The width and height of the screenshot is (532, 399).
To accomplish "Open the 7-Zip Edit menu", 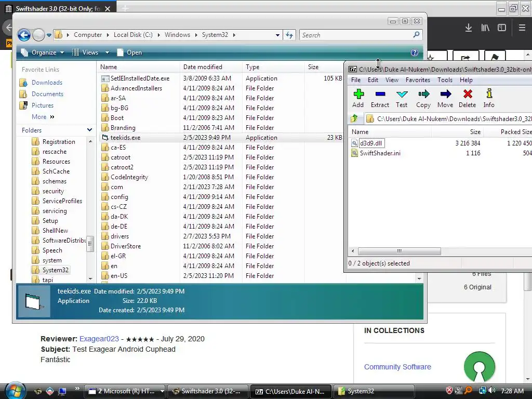I will pos(373,80).
